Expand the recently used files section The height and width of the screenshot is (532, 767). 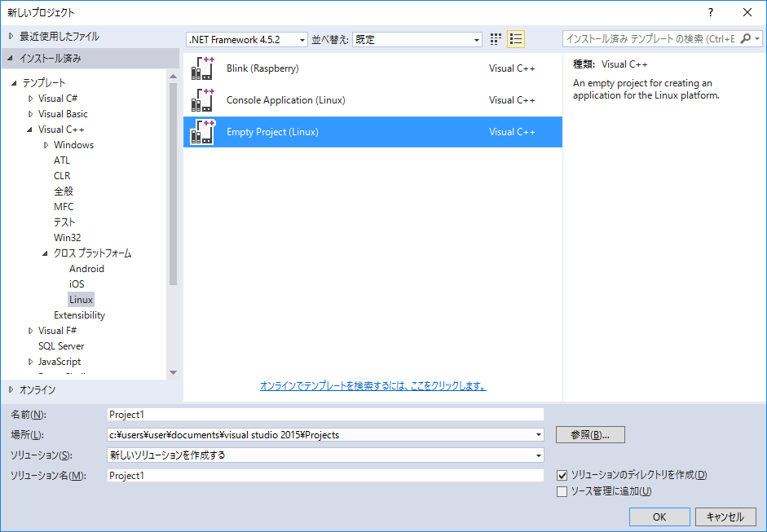click(x=11, y=36)
